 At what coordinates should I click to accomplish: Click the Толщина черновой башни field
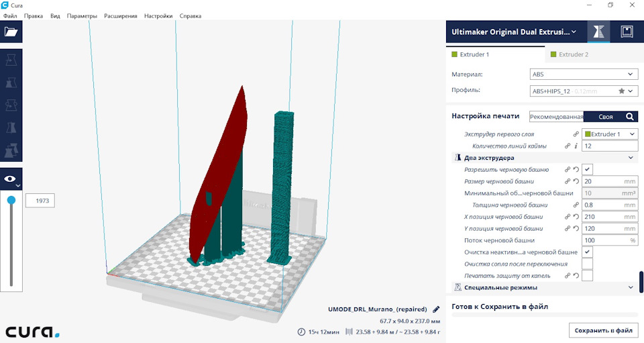610,205
